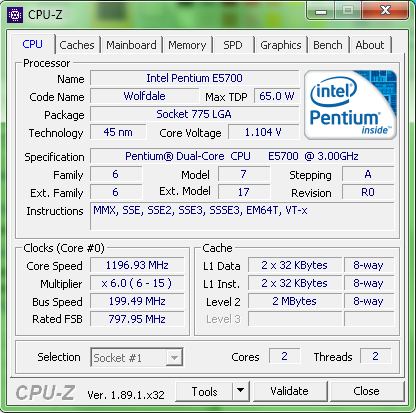The width and height of the screenshot is (416, 413).
Task: Minimize the CPU-Z window
Action: click(x=321, y=12)
